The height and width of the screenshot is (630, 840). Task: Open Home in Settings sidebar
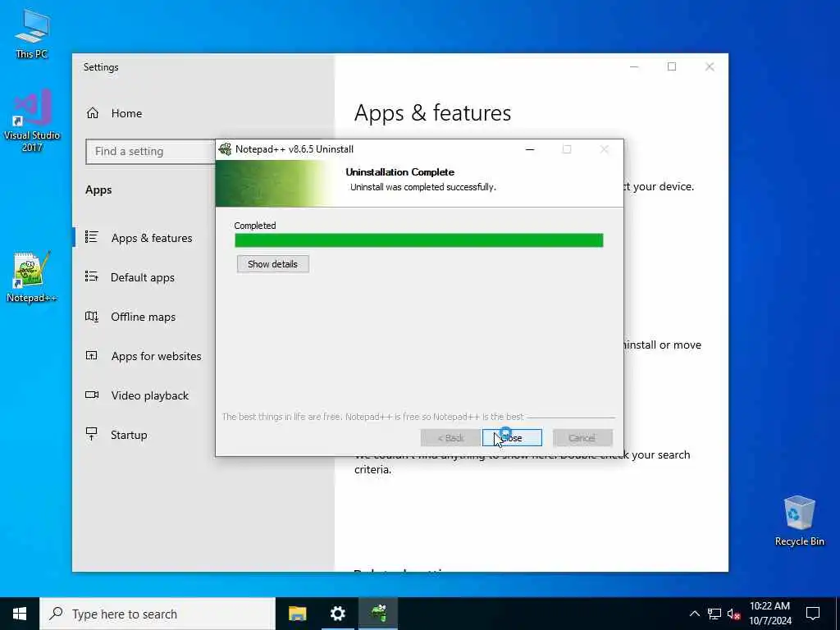(x=126, y=113)
